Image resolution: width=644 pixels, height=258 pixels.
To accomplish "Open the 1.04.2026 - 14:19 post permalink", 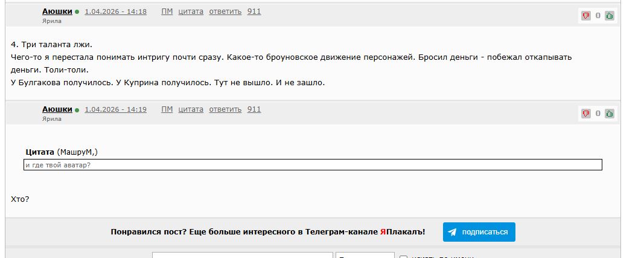I will pyautogui.click(x=115, y=109).
